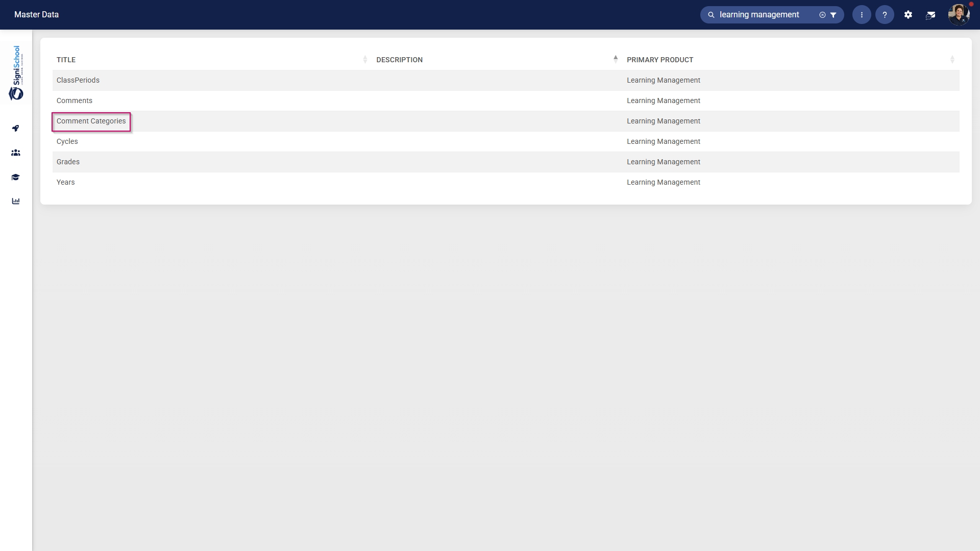Open the search filter funnel icon

coord(834,15)
